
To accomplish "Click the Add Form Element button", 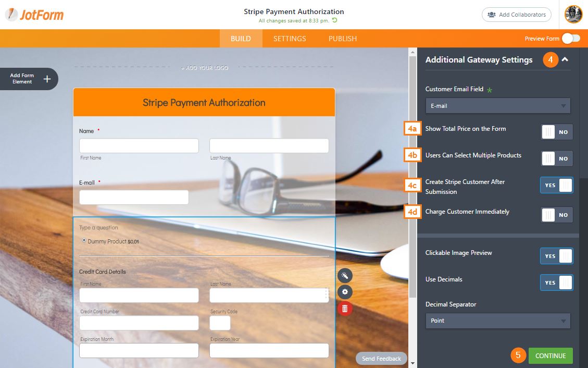I will [29, 79].
